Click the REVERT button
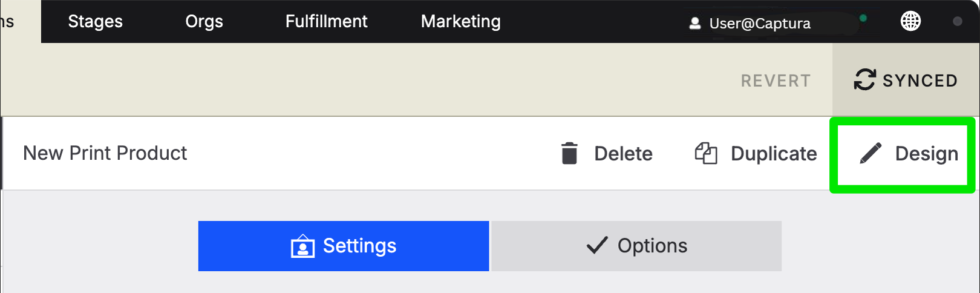This screenshot has width=980, height=293. [x=776, y=81]
